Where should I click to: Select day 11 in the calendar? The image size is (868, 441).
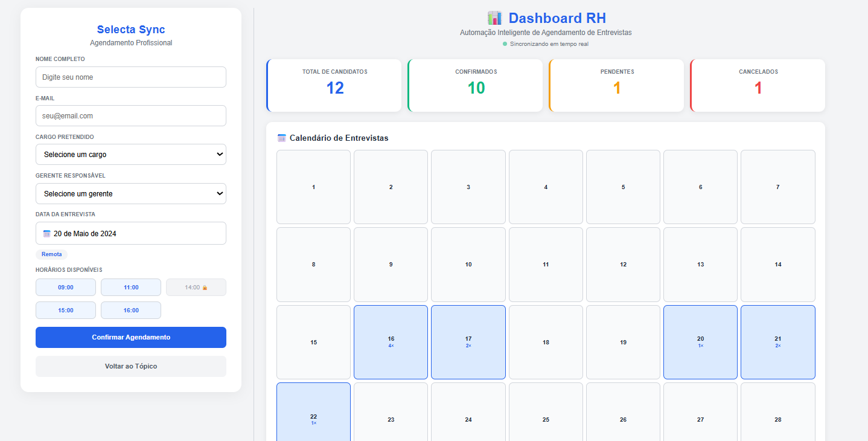click(546, 265)
